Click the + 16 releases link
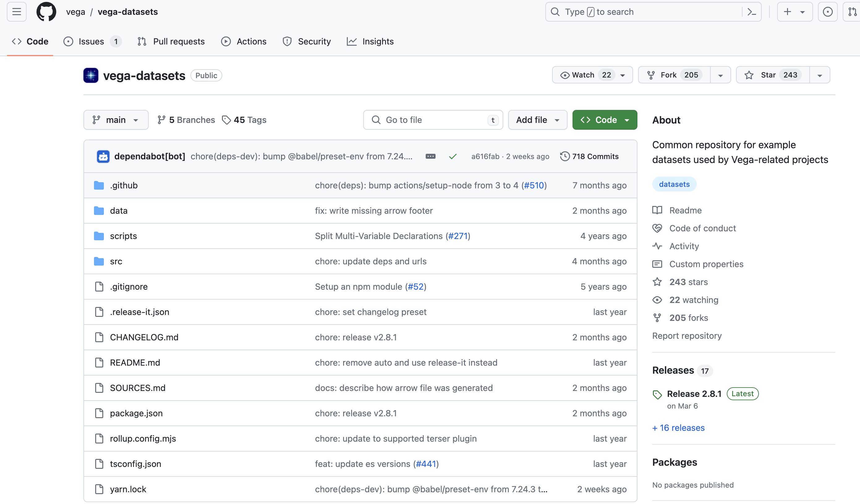This screenshot has width=860, height=504. [678, 428]
